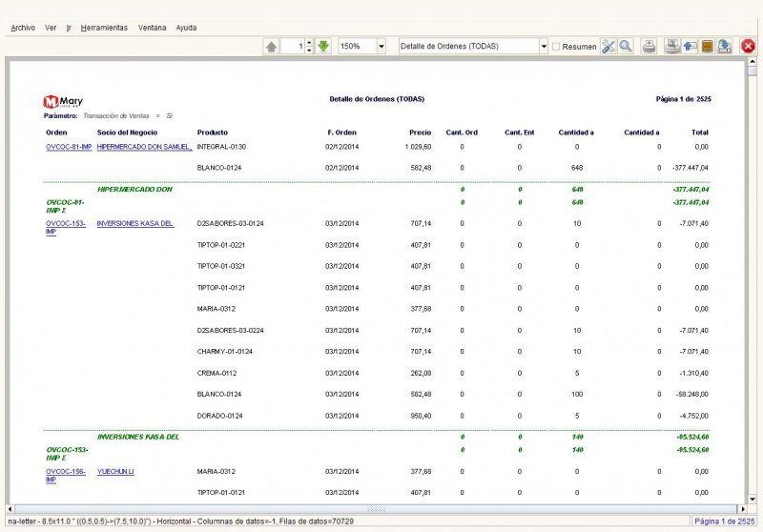
Task: Open the Ir menu
Action: tap(69, 28)
